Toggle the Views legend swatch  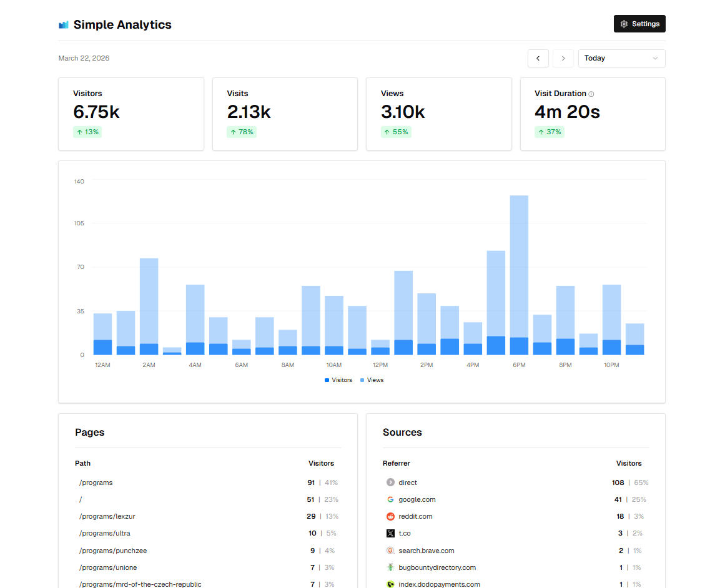click(x=362, y=380)
